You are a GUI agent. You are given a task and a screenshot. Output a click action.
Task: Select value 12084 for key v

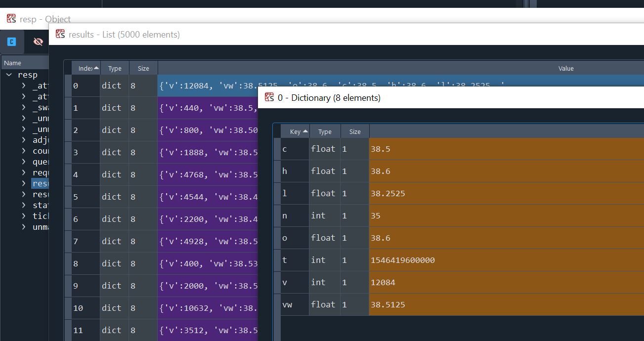click(507, 282)
